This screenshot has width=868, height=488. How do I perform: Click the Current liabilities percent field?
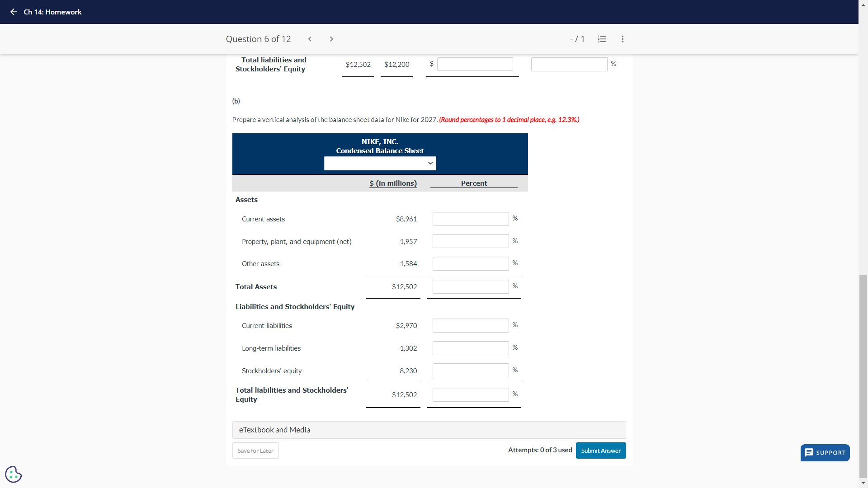coord(470,325)
